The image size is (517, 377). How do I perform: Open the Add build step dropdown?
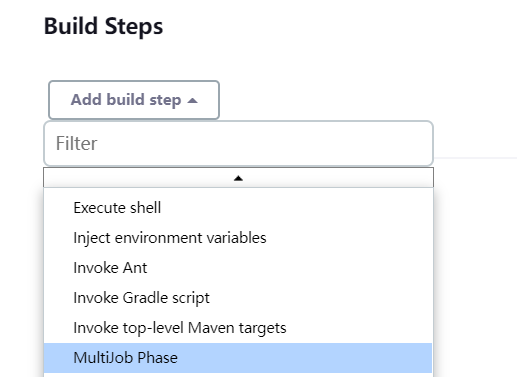click(134, 100)
